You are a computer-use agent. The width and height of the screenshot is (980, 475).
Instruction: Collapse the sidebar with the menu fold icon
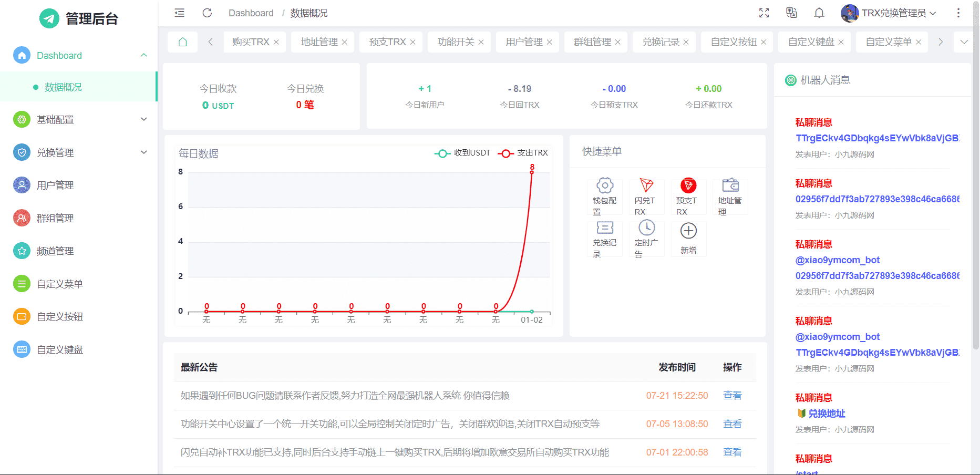[x=180, y=13]
